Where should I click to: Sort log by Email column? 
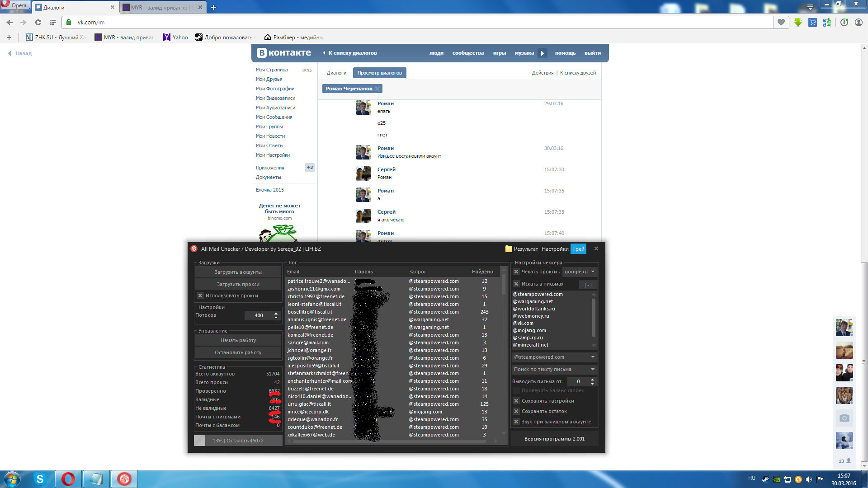click(x=293, y=272)
